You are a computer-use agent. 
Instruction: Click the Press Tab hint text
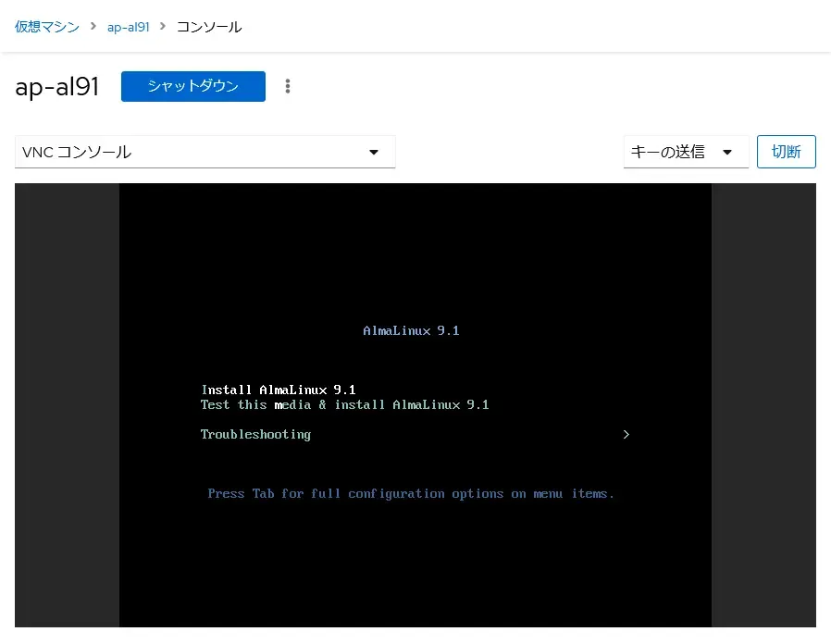coord(411,494)
